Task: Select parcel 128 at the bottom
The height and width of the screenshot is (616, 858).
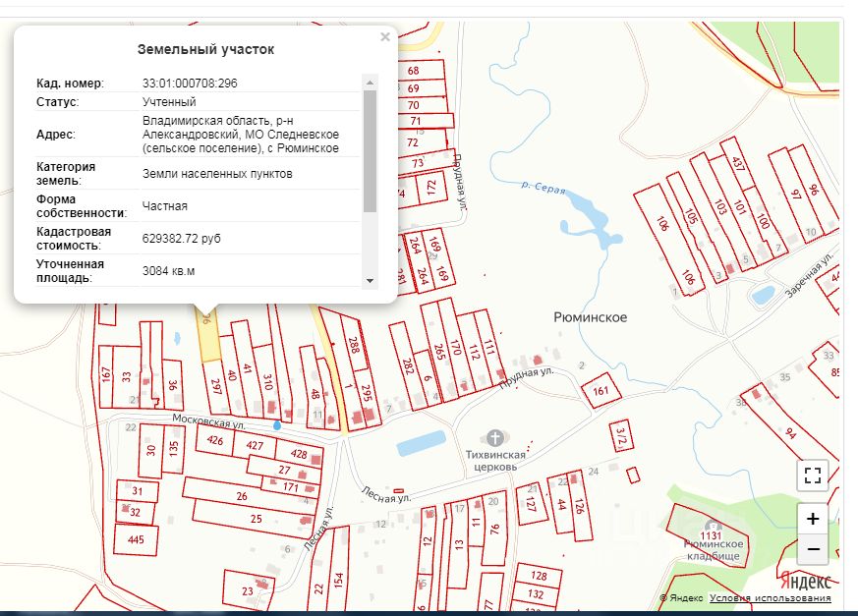Action: click(539, 576)
